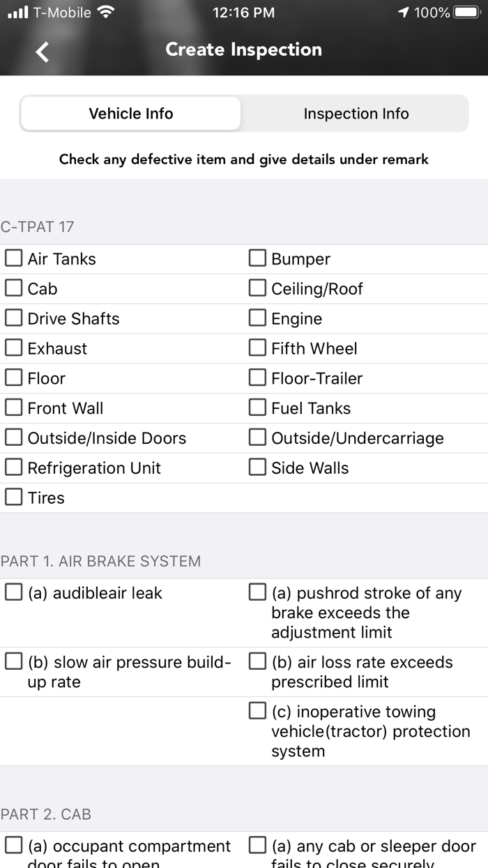Viewport: 488px width, 868px height.
Task: Check the Outside/Undercarriage box
Action: point(258,438)
